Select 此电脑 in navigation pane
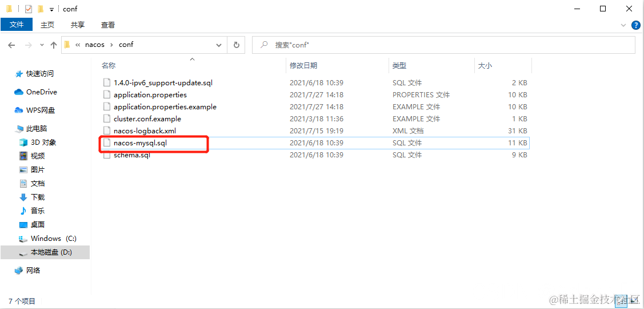The width and height of the screenshot is (644, 309). 37,129
